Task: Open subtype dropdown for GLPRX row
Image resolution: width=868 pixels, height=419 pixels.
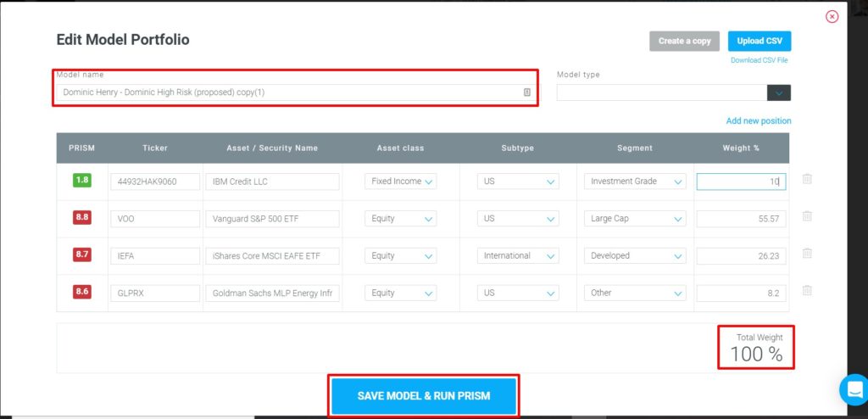Action: [518, 293]
